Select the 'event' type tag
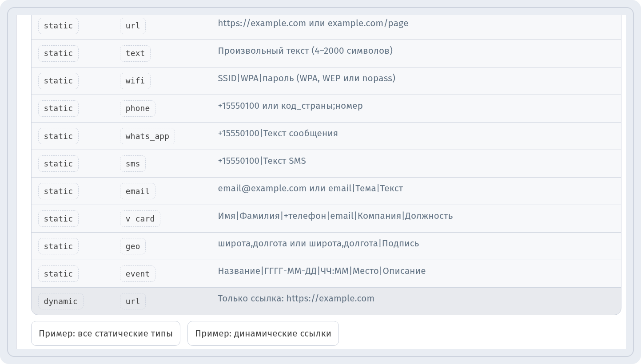Image resolution: width=641 pixels, height=364 pixels. pos(138,274)
